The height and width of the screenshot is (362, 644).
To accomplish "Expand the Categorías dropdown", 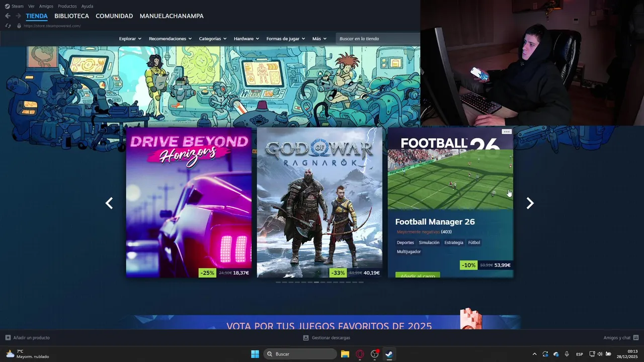I will pyautogui.click(x=213, y=39).
